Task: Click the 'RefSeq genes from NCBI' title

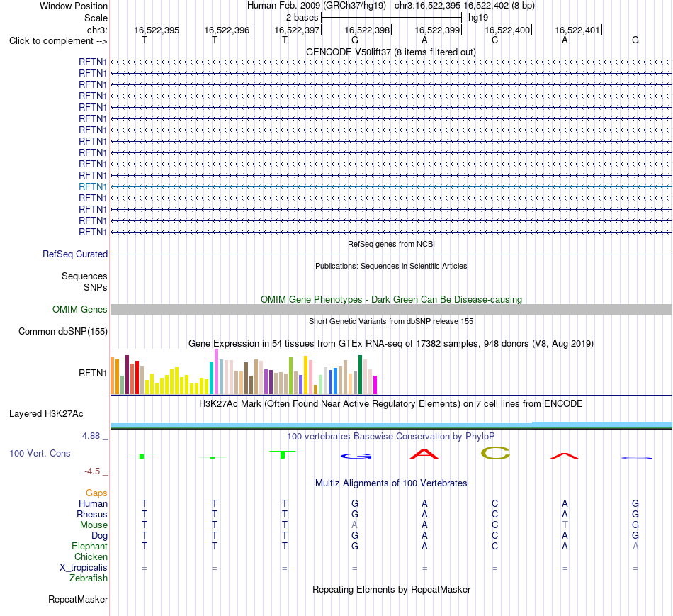Action: (391, 244)
